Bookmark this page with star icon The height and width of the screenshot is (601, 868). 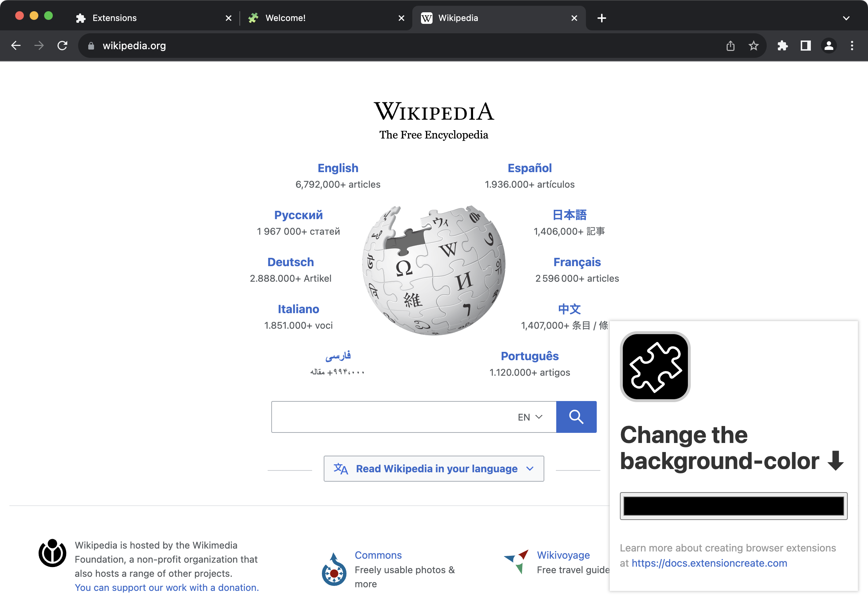tap(753, 46)
